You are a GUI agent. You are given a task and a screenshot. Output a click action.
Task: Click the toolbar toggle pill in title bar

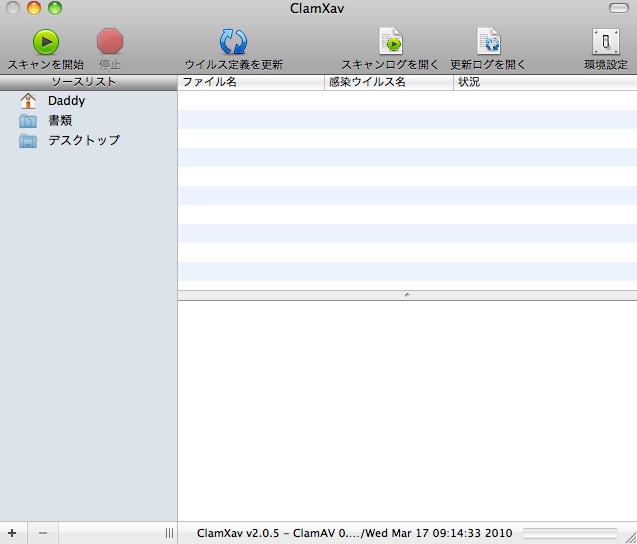tap(619, 8)
